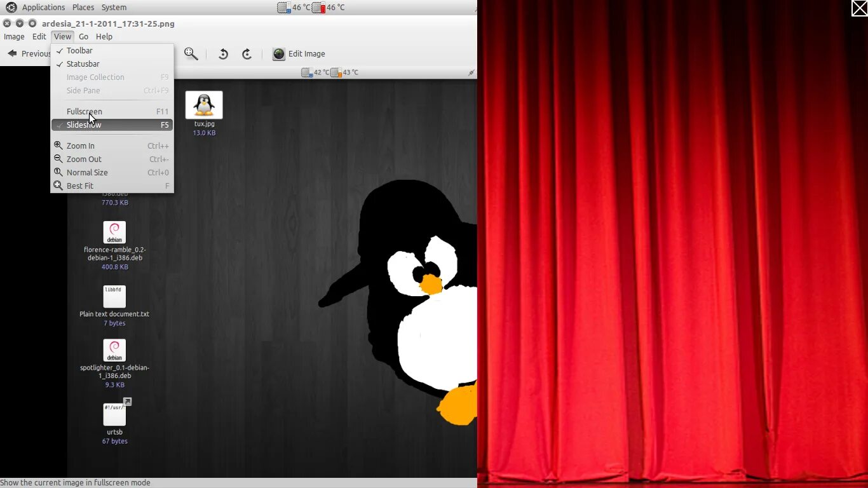This screenshot has width=868, height=488.
Task: Open the Image menu
Action: [14, 37]
